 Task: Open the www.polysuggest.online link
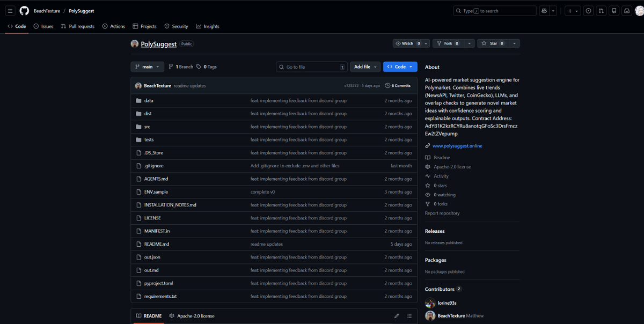coord(457,146)
